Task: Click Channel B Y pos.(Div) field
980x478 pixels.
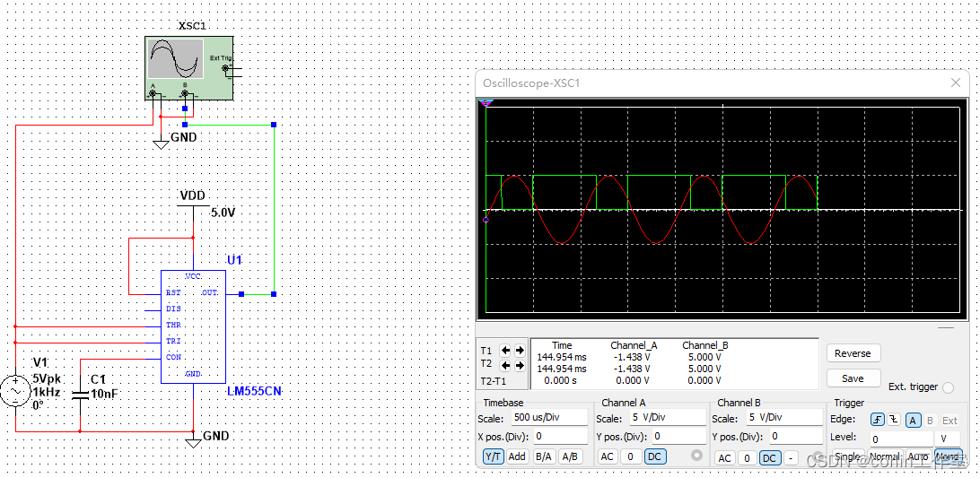Action: coord(796,436)
